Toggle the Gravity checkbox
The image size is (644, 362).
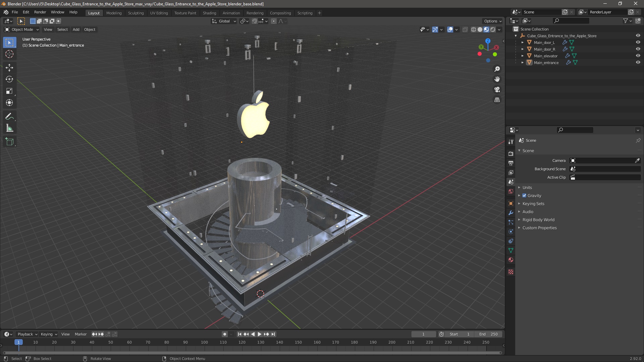point(524,196)
